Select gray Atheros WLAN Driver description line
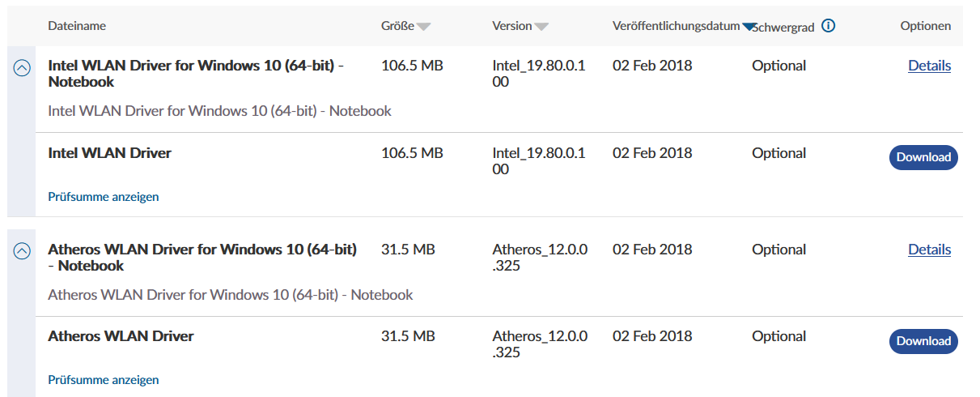The width and height of the screenshot is (980, 397). tap(231, 295)
